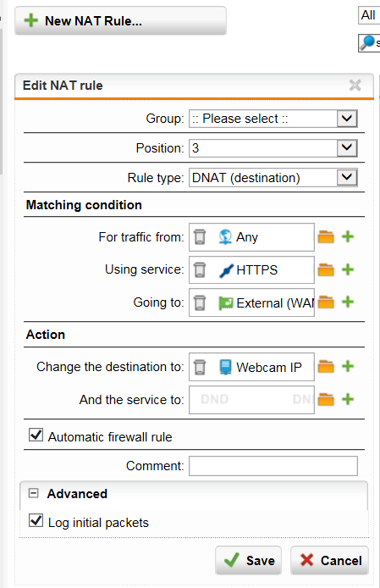Screen dimensions: 380x588
Task: Click New NAT Rule button
Action: click(x=121, y=20)
